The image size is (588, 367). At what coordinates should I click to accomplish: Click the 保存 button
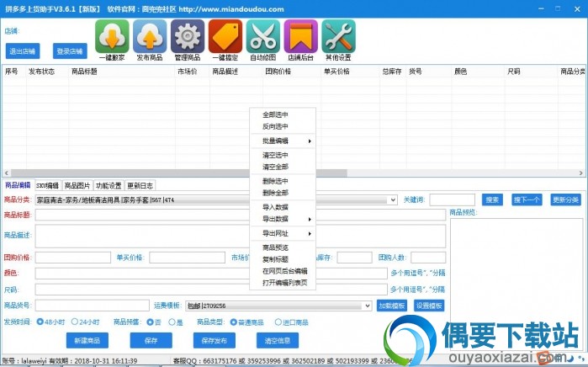tap(151, 340)
